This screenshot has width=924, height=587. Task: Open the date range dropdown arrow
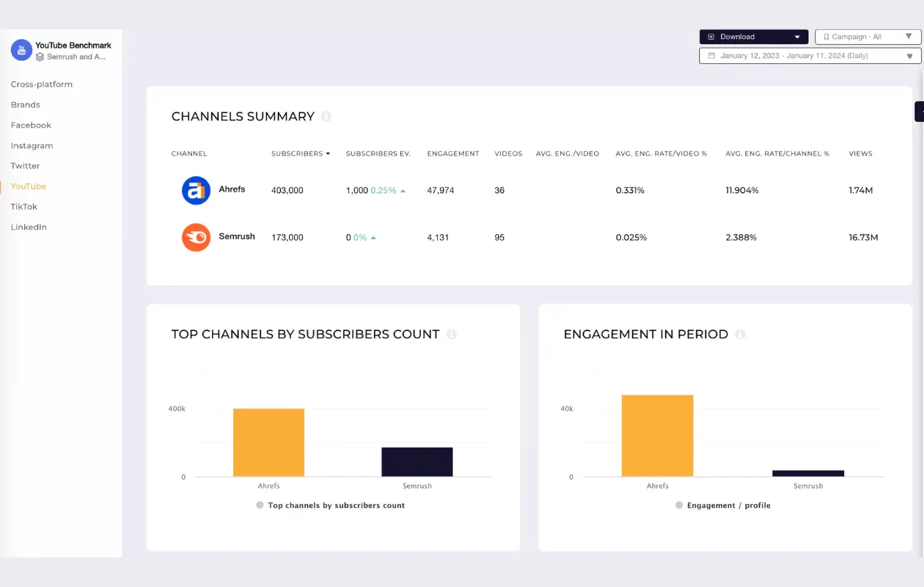[x=910, y=56]
